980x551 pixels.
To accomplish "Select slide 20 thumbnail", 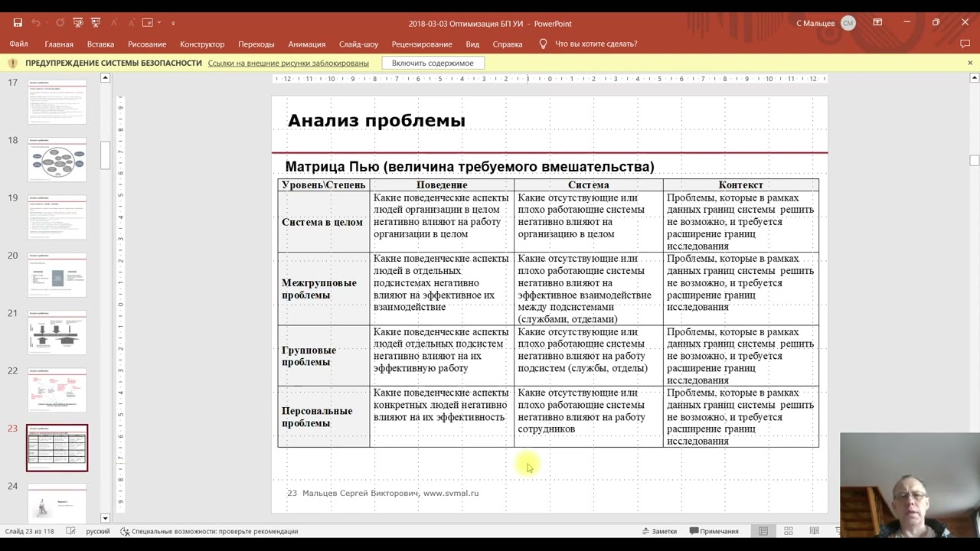I will pos(57,274).
